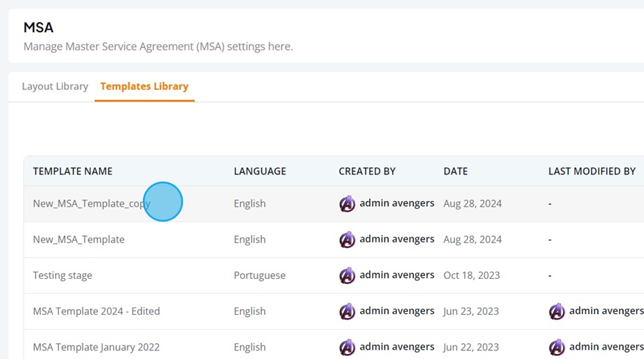Switch to the Layout Library tab
644x359 pixels.
pos(55,86)
